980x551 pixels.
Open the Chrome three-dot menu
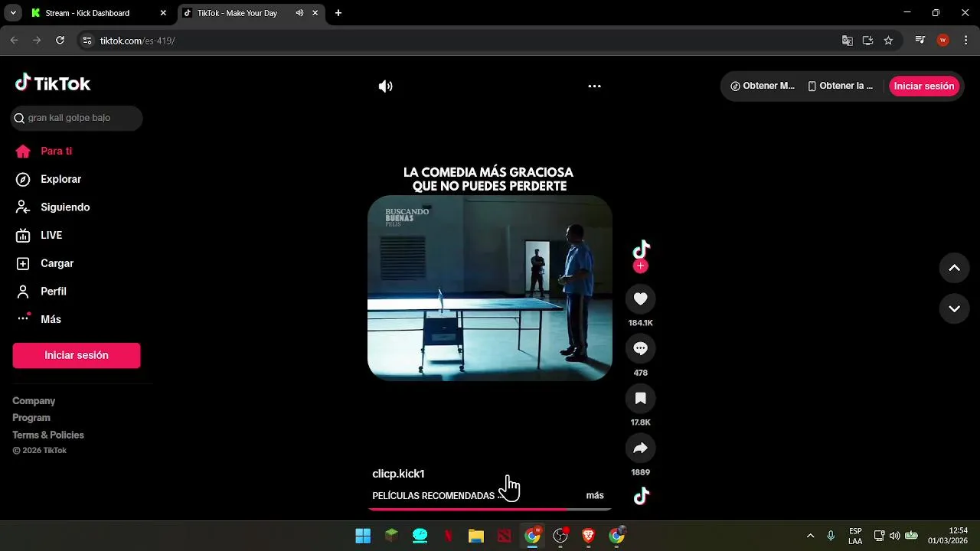click(965, 41)
